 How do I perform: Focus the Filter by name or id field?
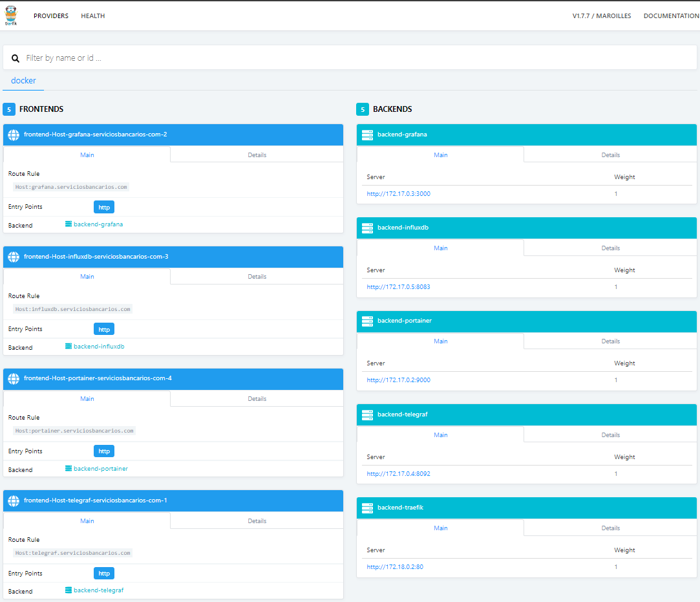coord(350,58)
